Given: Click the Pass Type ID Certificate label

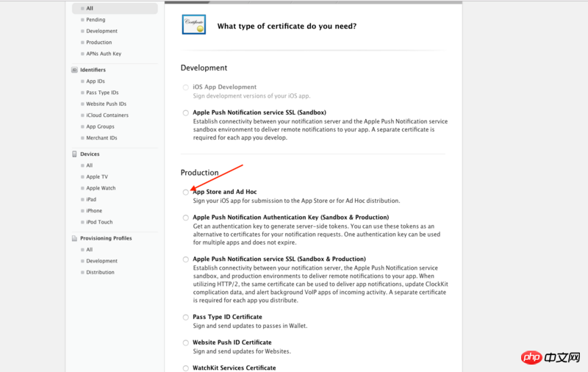Looking at the screenshot, I should pos(227,317).
